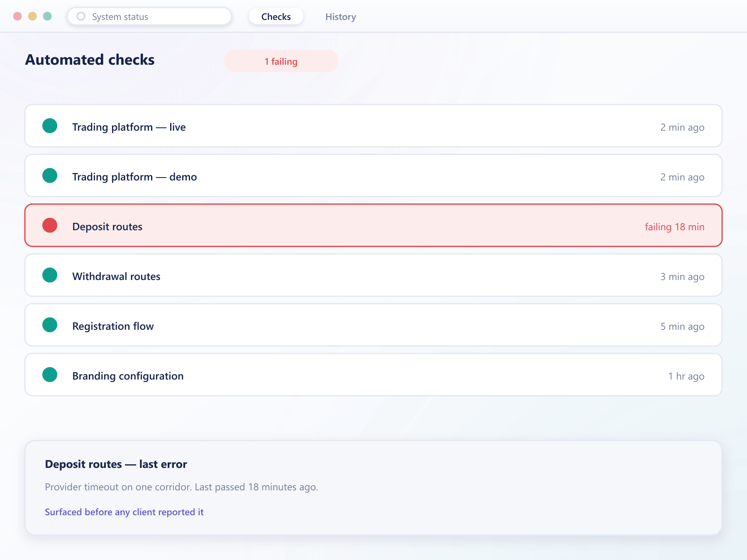Click the 'failing 18 min' status text

point(674,227)
